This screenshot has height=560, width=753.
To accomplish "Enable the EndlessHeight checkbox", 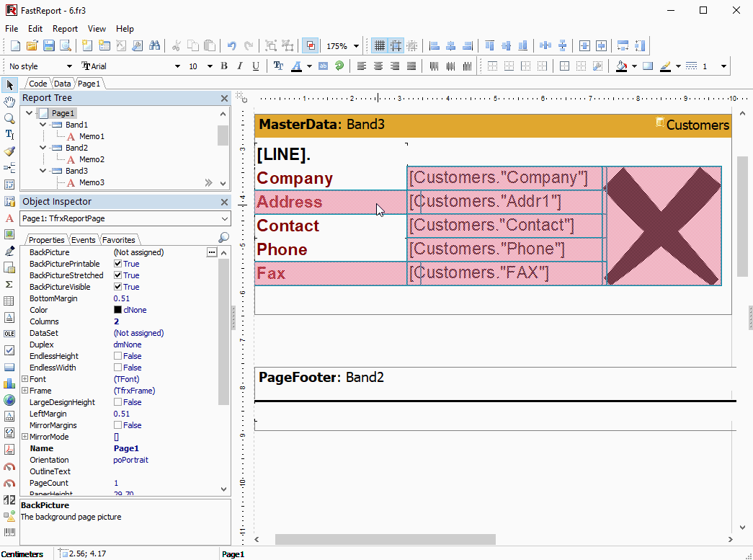I will (x=117, y=356).
